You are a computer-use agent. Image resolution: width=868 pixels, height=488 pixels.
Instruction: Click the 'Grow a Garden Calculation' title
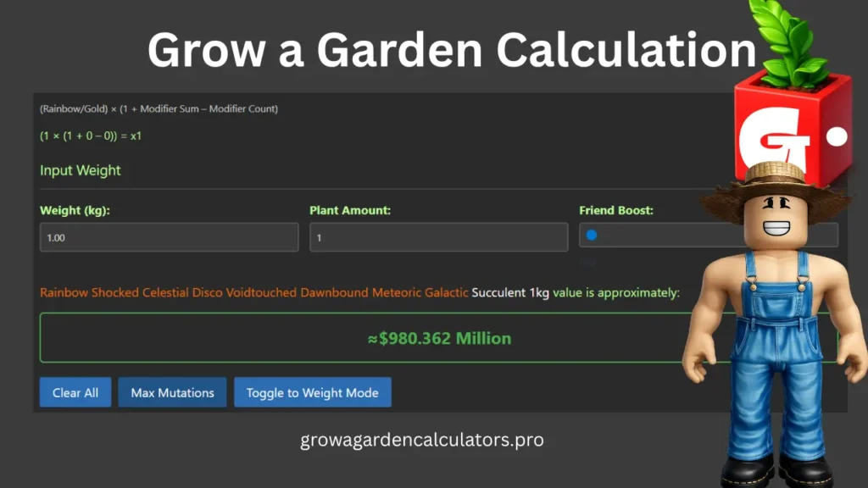pos(452,50)
